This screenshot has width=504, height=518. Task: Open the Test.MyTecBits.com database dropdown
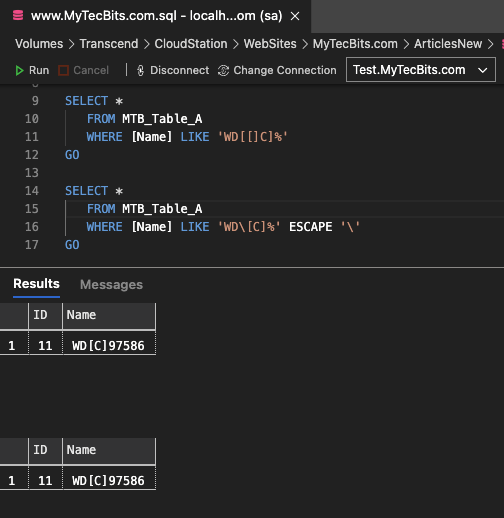point(421,70)
